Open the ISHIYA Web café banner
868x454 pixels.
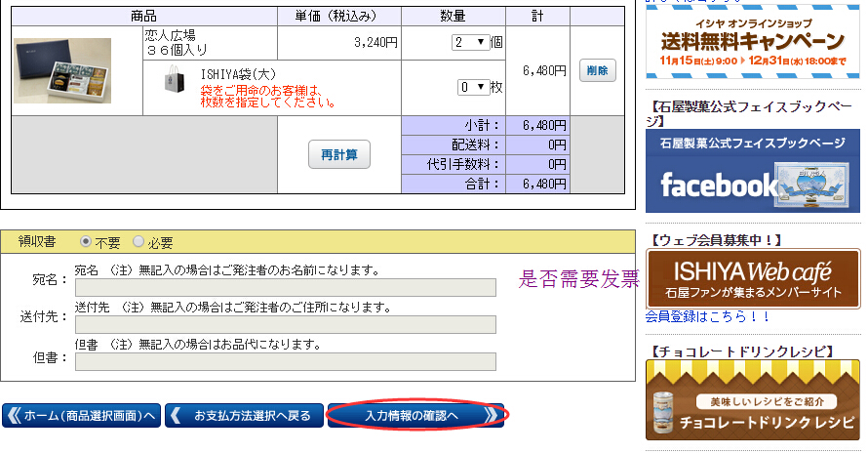753,279
